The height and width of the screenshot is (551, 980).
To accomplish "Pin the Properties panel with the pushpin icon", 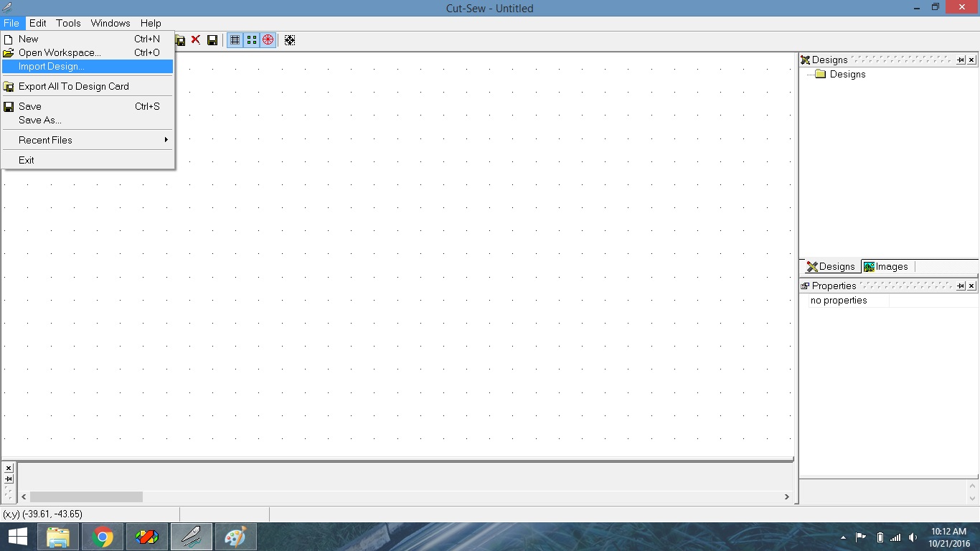I will point(961,286).
